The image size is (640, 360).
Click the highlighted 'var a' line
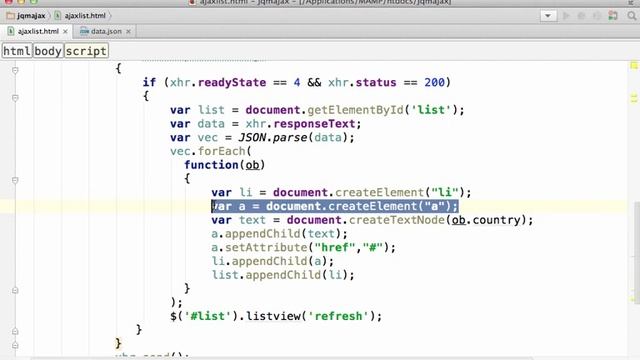click(335, 206)
